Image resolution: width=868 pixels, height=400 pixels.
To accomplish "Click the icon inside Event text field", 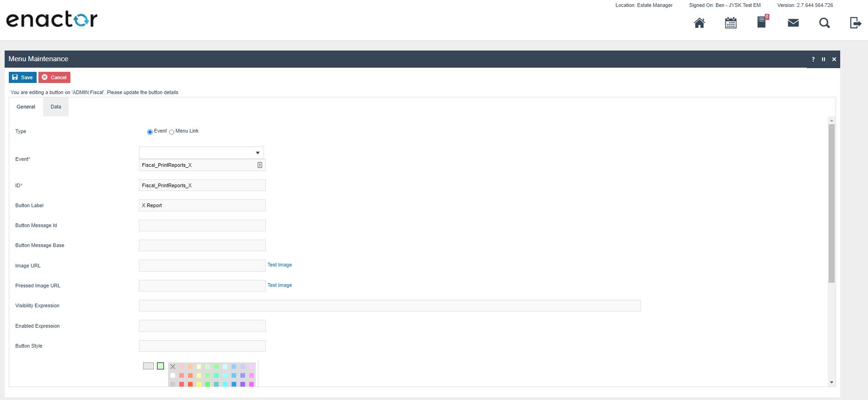I will pyautogui.click(x=260, y=165).
